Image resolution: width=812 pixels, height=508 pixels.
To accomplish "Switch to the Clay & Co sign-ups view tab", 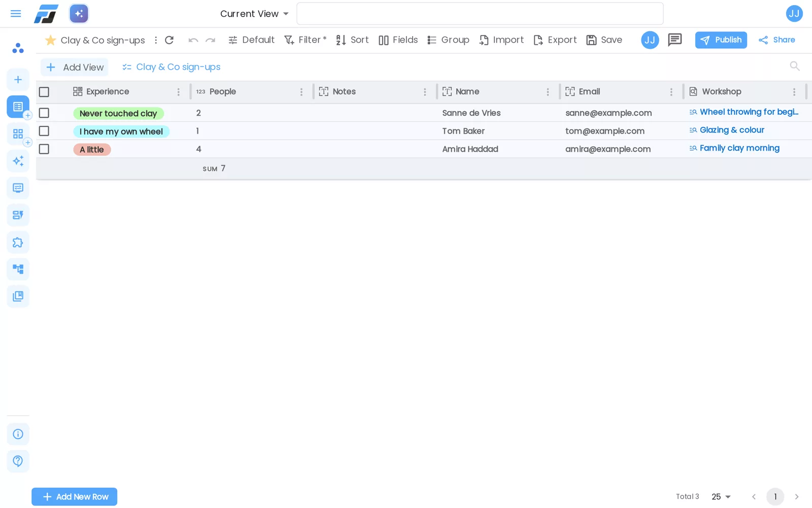I will coord(172,67).
